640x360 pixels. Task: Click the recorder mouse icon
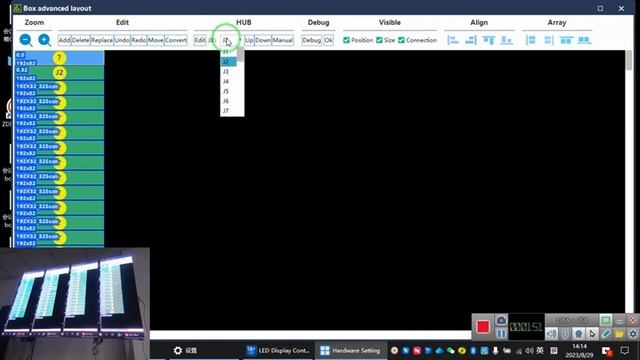(x=565, y=334)
